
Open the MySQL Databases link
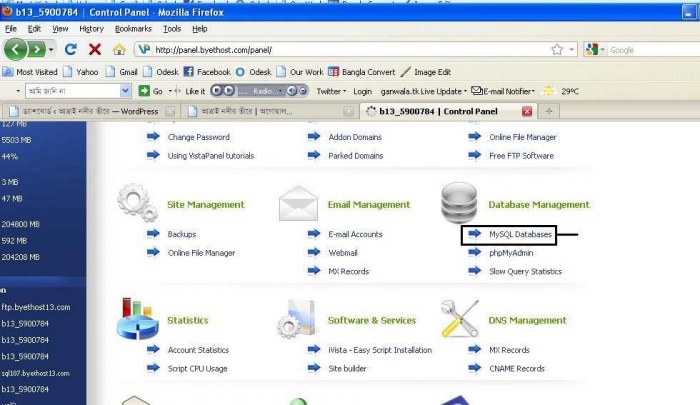pyautogui.click(x=520, y=234)
